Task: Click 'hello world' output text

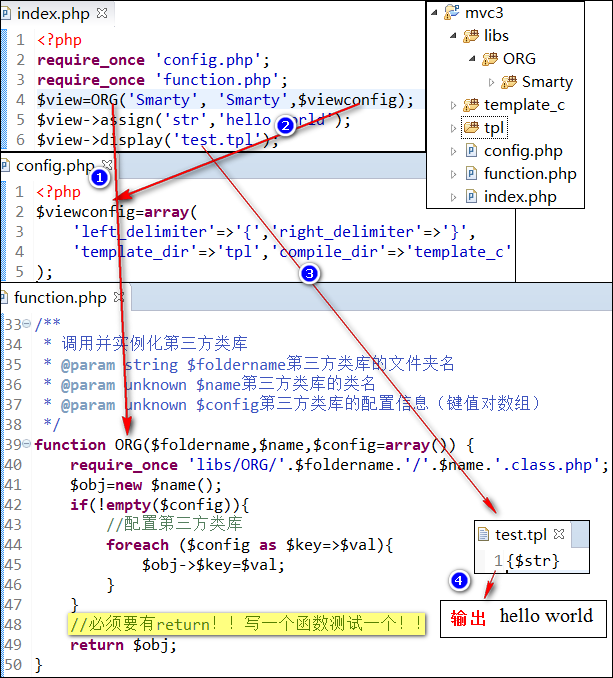Action: click(546, 616)
